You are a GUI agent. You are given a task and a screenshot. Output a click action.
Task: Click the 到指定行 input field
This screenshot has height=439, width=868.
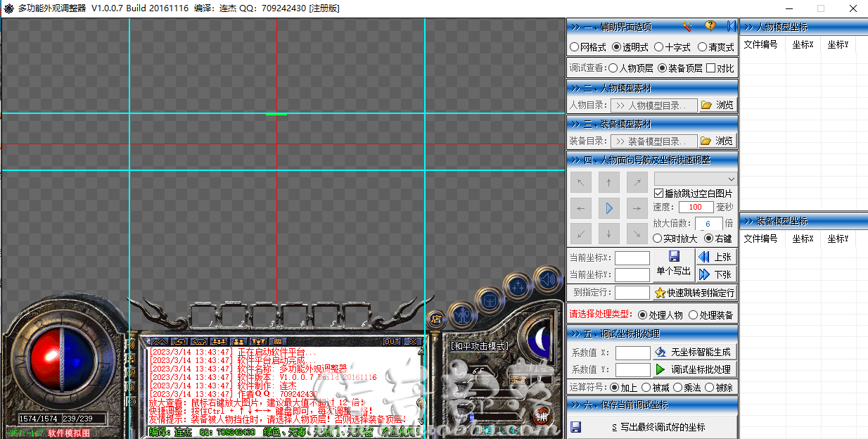[x=632, y=293]
